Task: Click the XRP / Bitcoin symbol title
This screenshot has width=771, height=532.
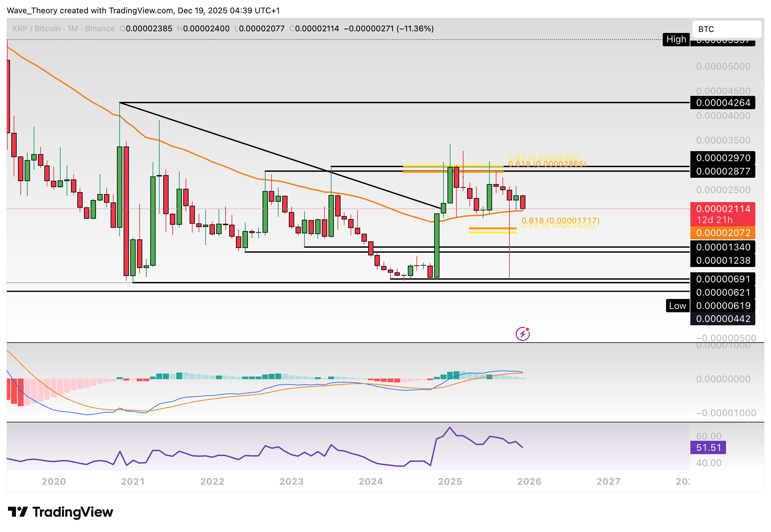Action: [36, 29]
